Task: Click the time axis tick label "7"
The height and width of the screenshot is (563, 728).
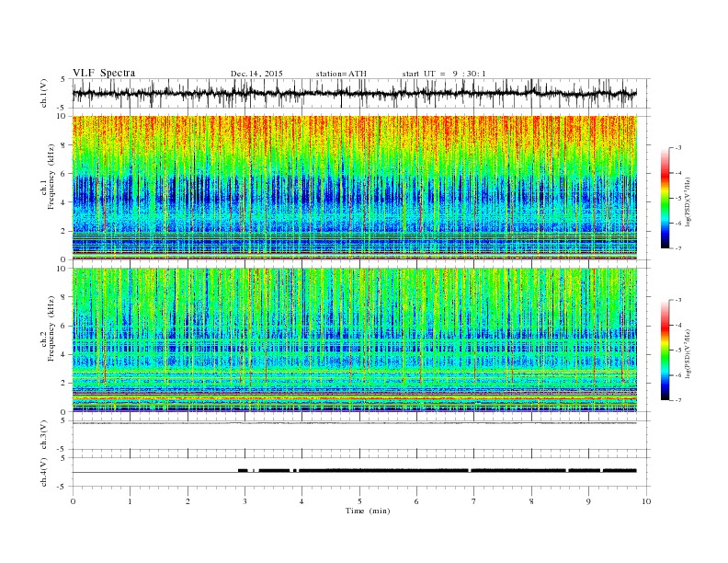Action: 474,501
